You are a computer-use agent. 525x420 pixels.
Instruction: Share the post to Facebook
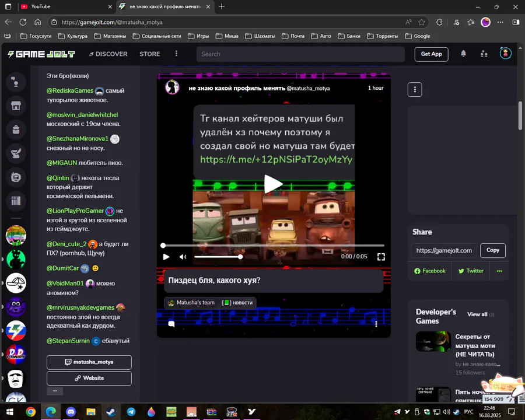430,271
